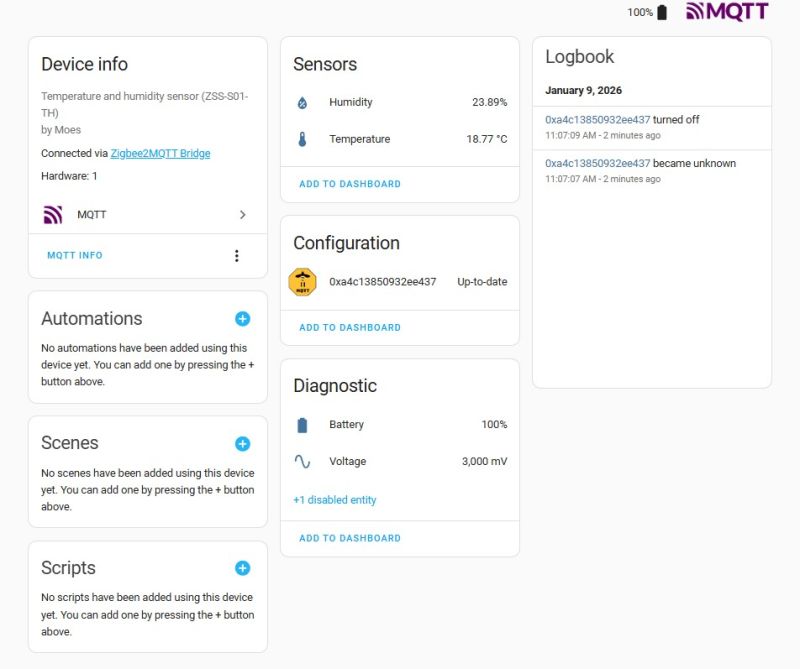Open the 'became unknown' logbook entry link

(597, 164)
